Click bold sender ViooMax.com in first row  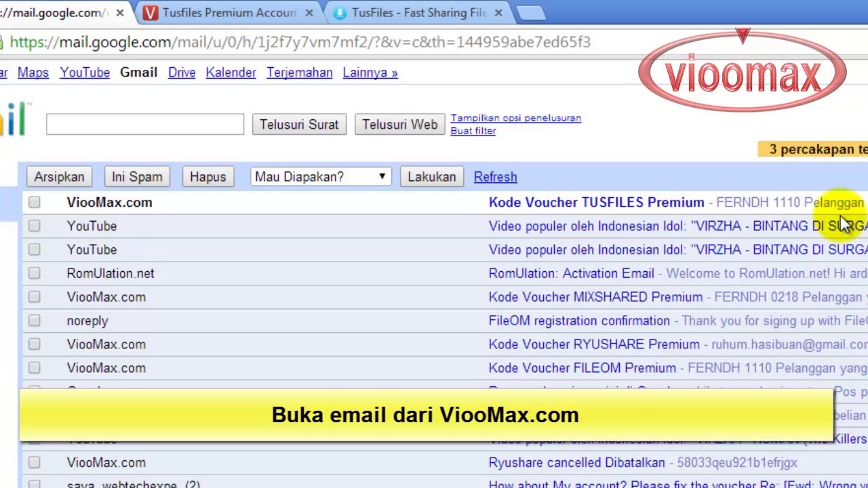(109, 202)
